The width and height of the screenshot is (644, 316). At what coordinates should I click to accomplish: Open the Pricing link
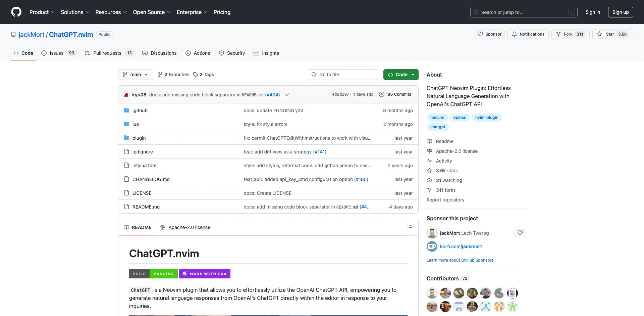(222, 12)
